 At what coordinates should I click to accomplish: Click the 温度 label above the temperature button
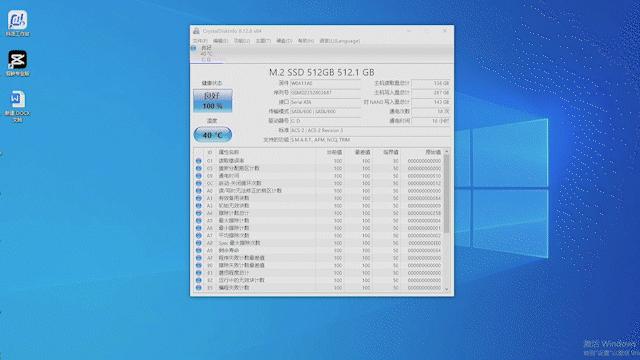(212, 121)
